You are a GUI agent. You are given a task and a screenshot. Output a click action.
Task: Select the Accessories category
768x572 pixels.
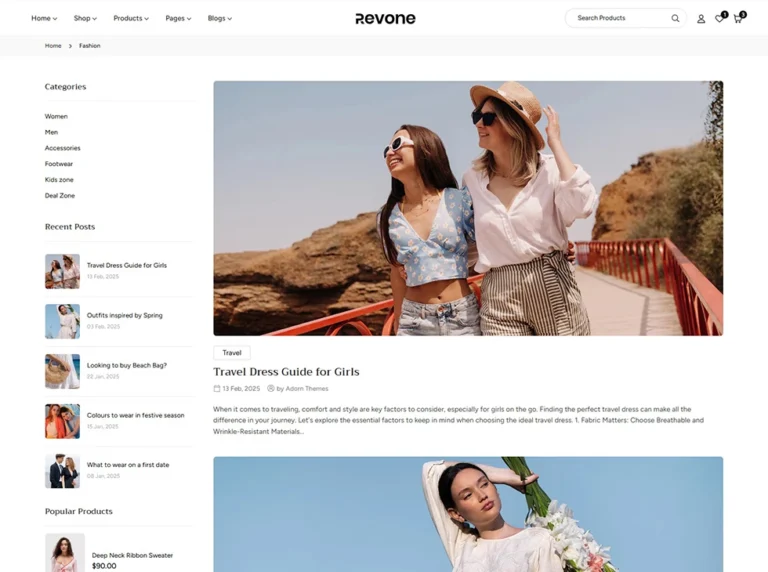pos(62,148)
